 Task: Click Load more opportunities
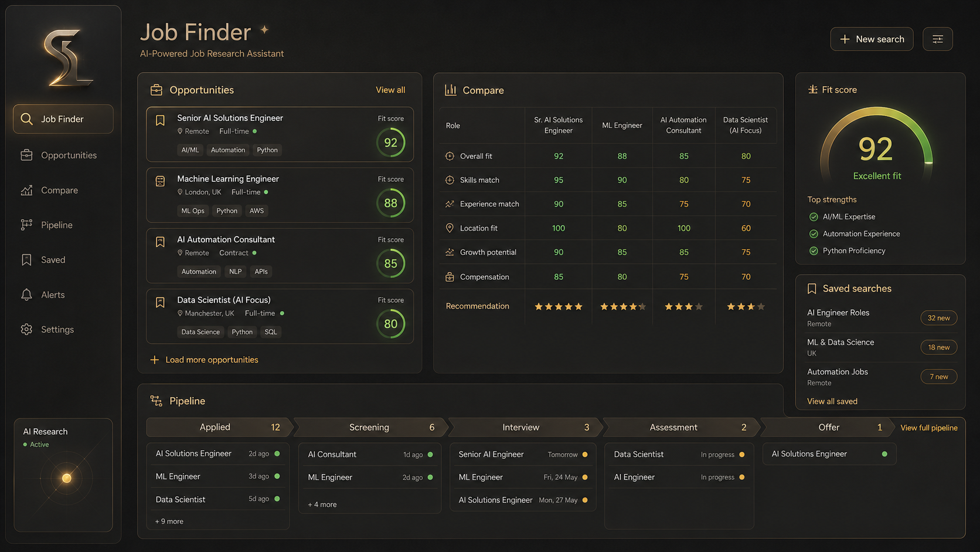204,360
